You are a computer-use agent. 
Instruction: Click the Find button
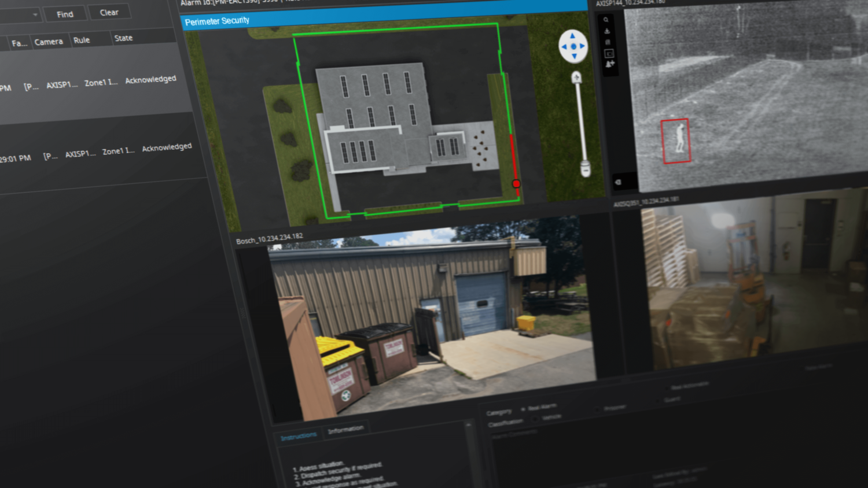tap(65, 14)
